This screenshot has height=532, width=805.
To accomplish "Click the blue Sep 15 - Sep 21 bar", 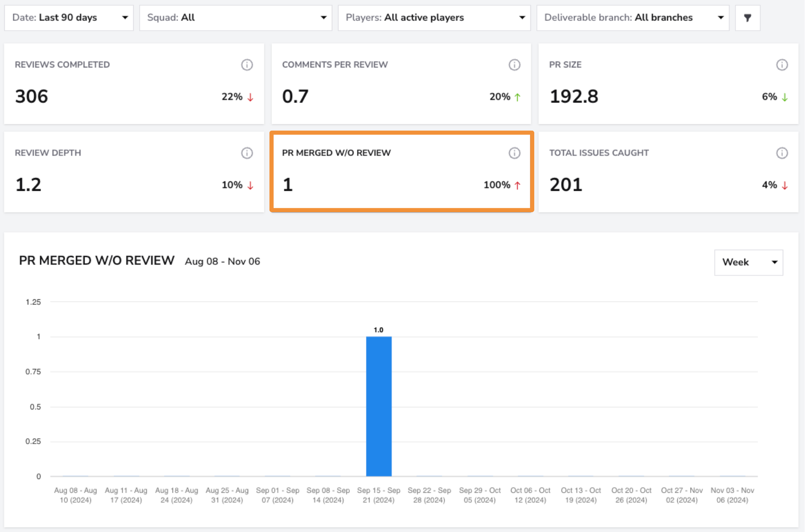I will [379, 406].
